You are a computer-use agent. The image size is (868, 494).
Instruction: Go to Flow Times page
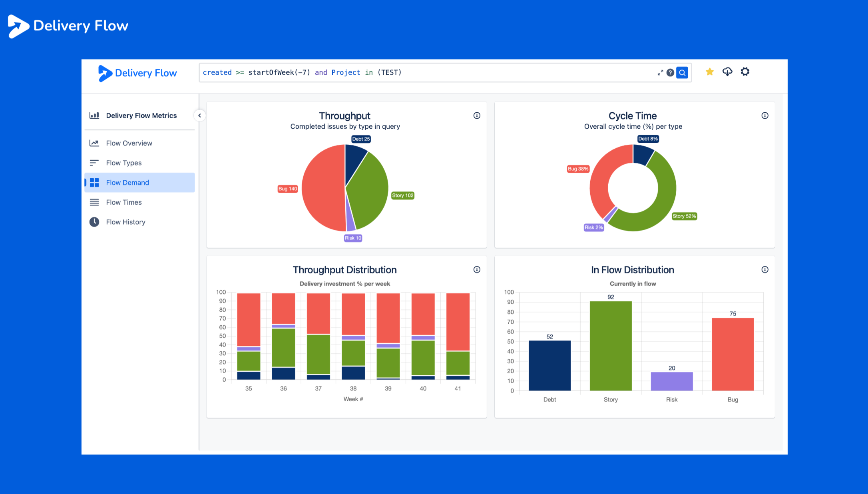(x=123, y=202)
